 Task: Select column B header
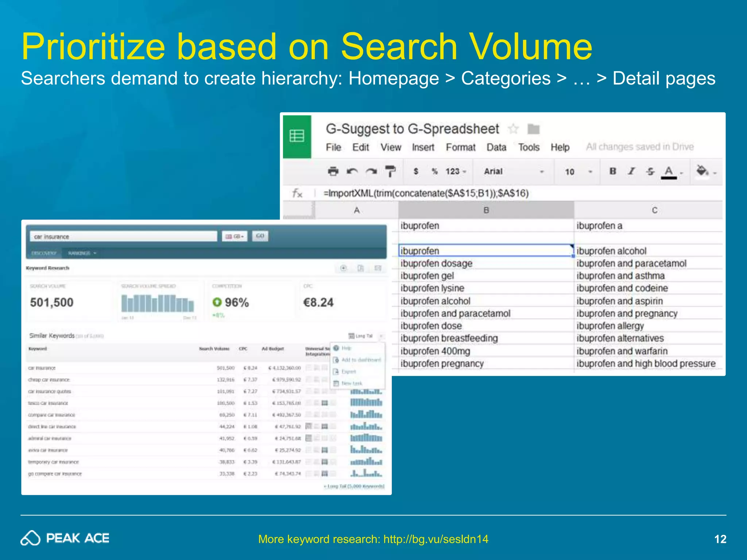click(x=486, y=210)
